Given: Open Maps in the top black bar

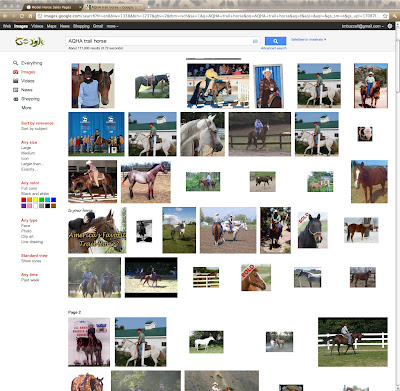Looking at the screenshot, I should tap(51, 26).
